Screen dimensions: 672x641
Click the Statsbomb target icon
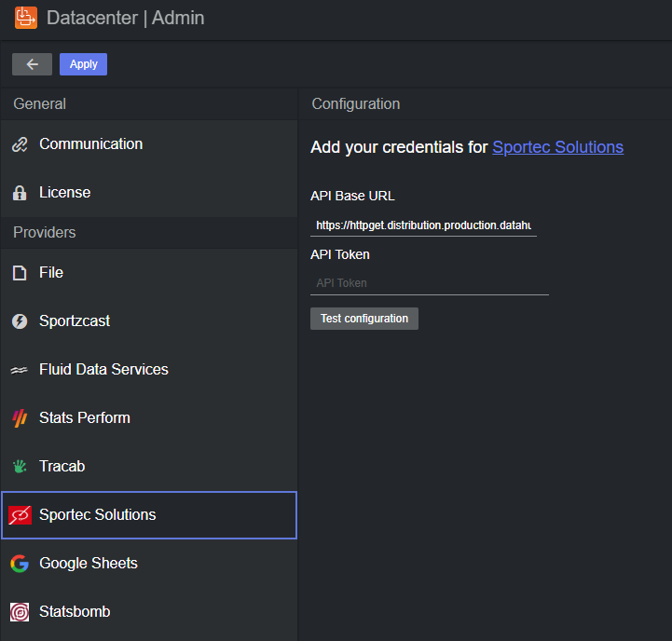tap(20, 612)
